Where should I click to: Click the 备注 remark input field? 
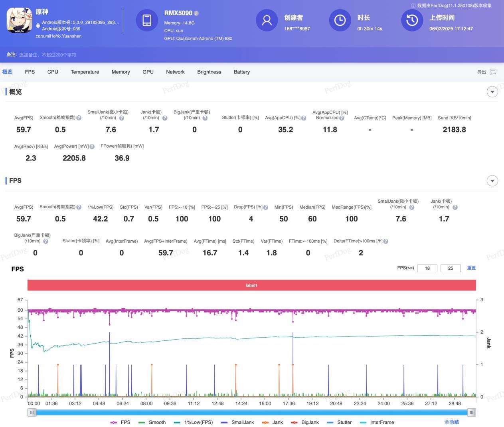pyautogui.click(x=48, y=55)
